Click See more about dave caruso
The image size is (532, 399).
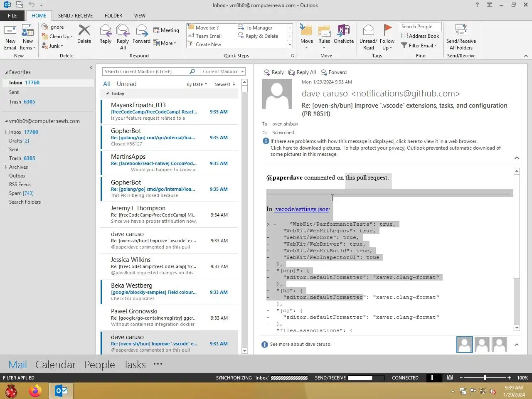coord(301,345)
